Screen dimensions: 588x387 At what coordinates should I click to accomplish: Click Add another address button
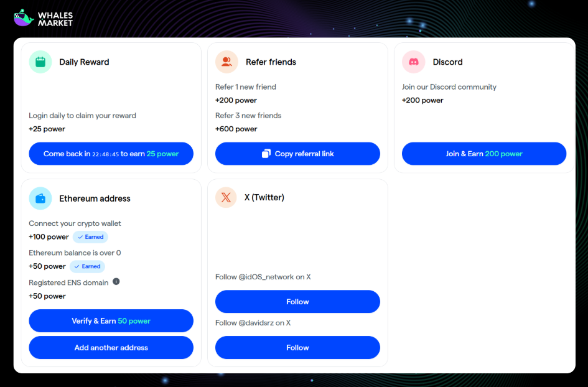[111, 348]
